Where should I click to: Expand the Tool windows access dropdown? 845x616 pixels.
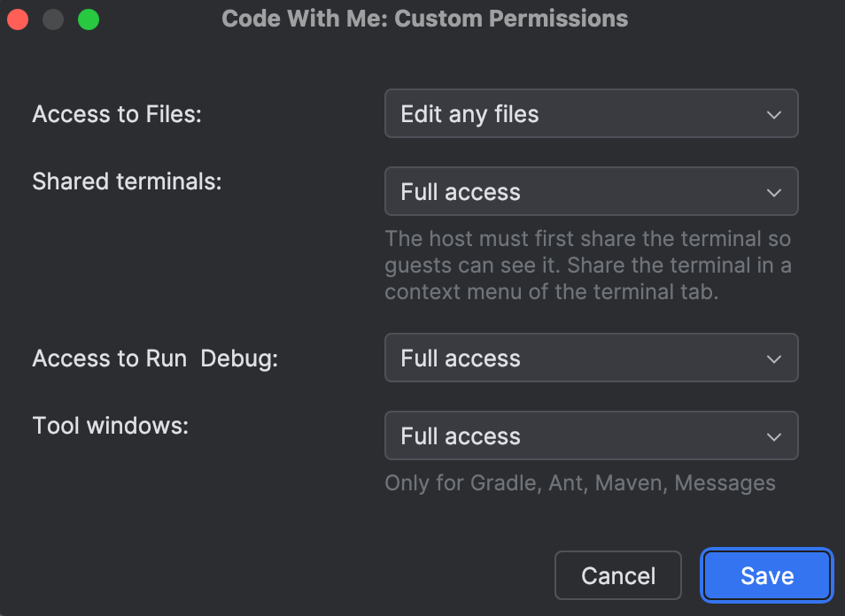tap(591, 435)
